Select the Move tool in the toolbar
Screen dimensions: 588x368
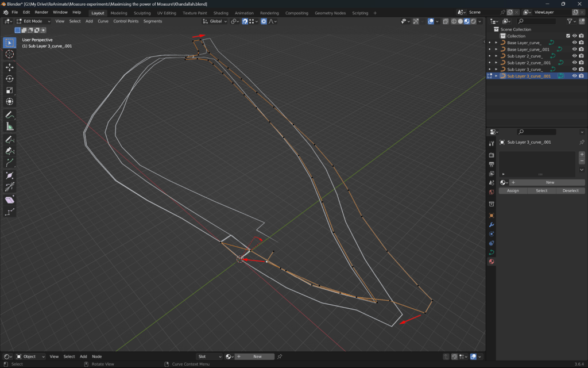(x=10, y=67)
